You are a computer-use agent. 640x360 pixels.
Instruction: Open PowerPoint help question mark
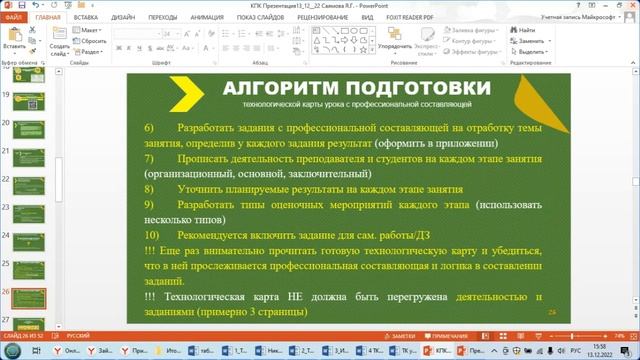(578, 5)
